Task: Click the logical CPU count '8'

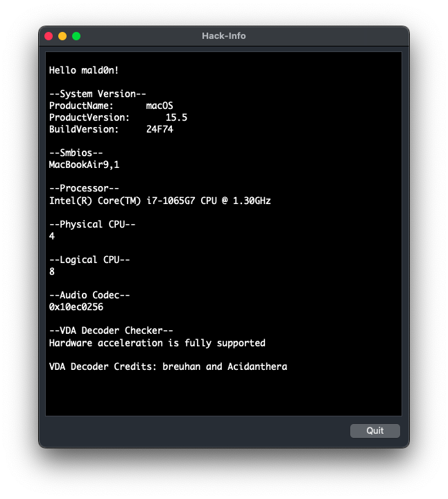Action: [52, 271]
